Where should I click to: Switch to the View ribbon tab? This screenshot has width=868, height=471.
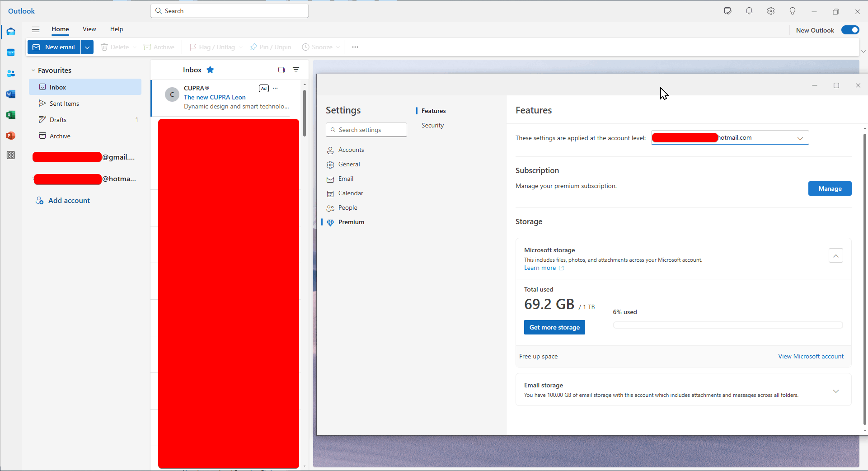tap(89, 29)
